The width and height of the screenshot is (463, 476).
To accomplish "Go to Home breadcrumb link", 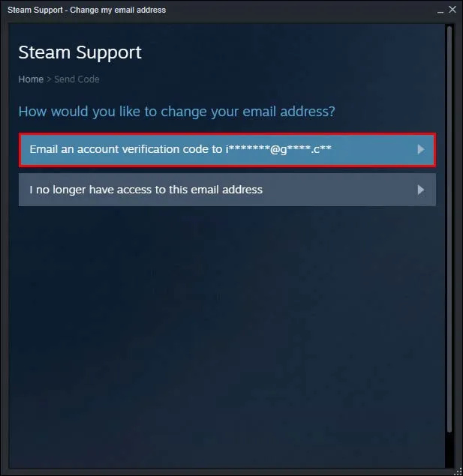I will [31, 79].
